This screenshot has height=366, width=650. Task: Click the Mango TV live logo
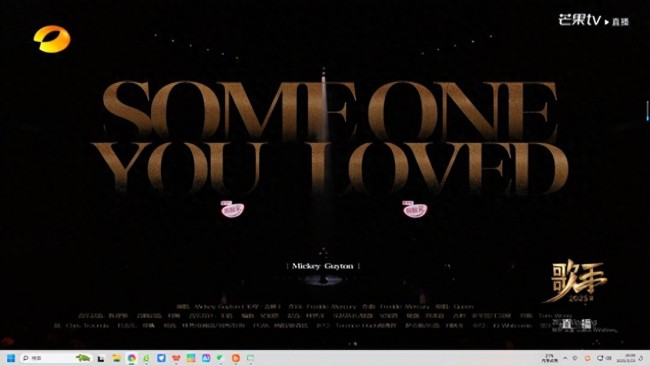pos(593,19)
